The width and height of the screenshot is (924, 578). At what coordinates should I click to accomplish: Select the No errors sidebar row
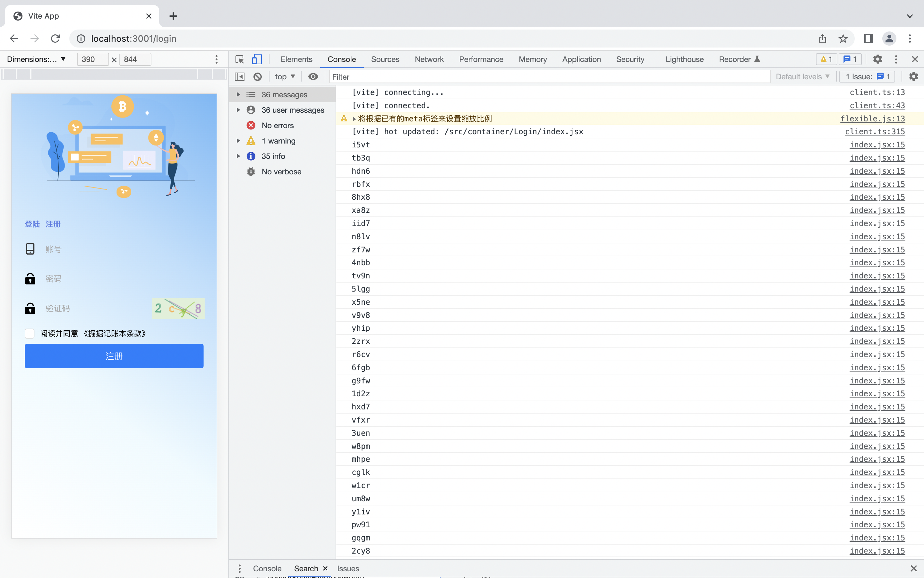tap(283, 125)
